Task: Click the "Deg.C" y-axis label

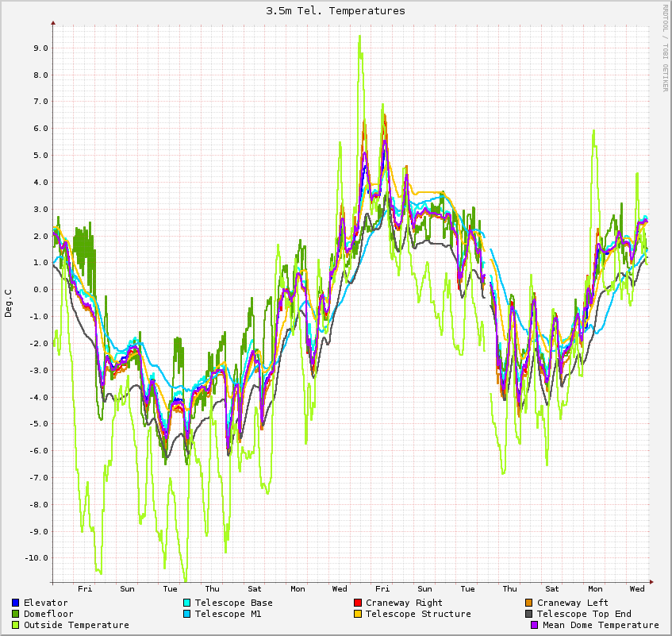Action: (x=9, y=303)
